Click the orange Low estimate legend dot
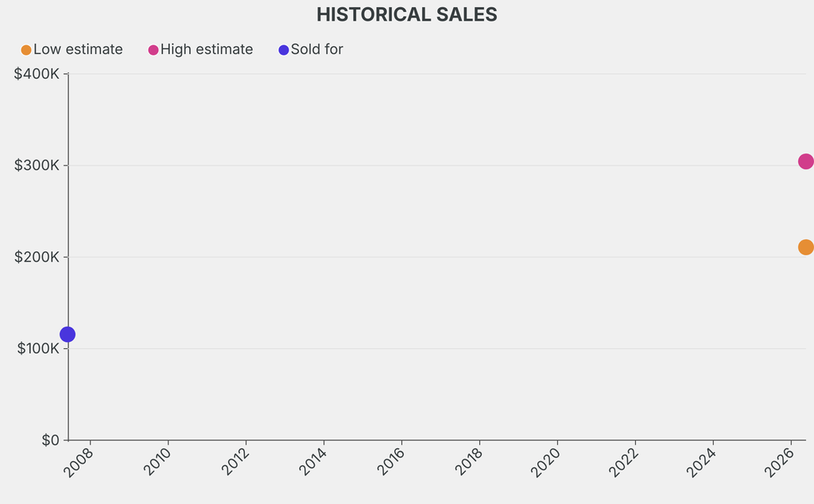 26,50
